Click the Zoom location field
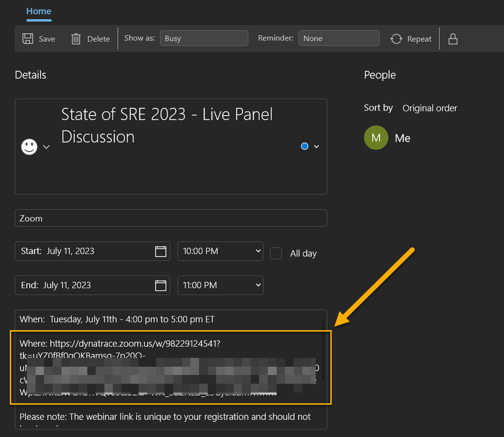The image size is (504, 437). click(x=171, y=218)
